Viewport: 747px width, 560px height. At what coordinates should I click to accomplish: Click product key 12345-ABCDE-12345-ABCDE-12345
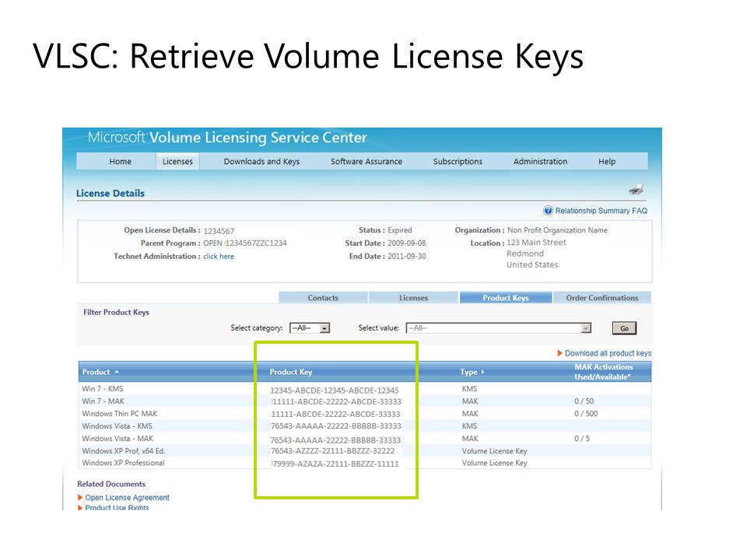click(x=335, y=390)
